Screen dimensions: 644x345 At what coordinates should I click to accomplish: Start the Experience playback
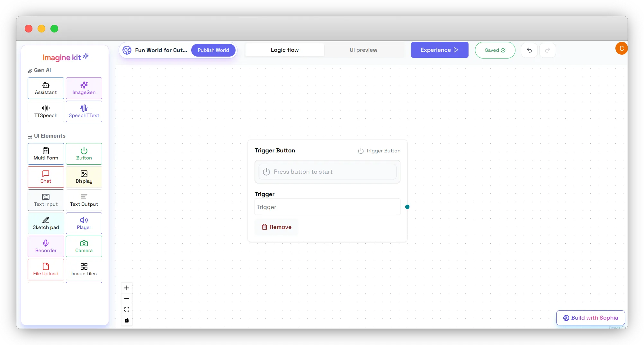(x=439, y=50)
